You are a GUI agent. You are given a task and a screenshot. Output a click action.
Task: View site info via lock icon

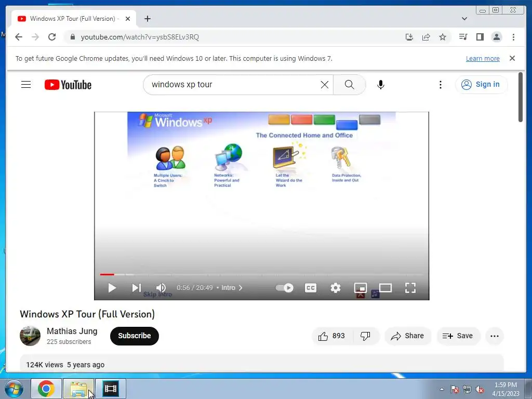click(73, 37)
